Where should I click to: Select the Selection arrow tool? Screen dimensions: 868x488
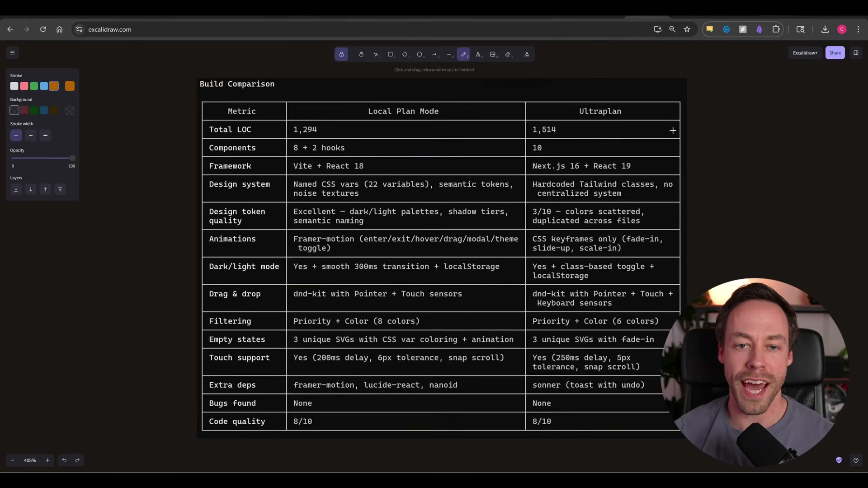[376, 54]
